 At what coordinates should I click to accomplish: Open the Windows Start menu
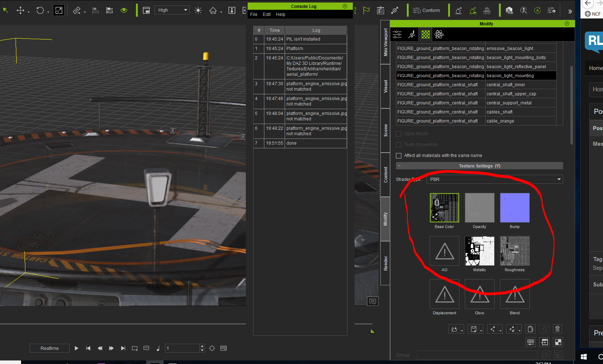pos(584,357)
